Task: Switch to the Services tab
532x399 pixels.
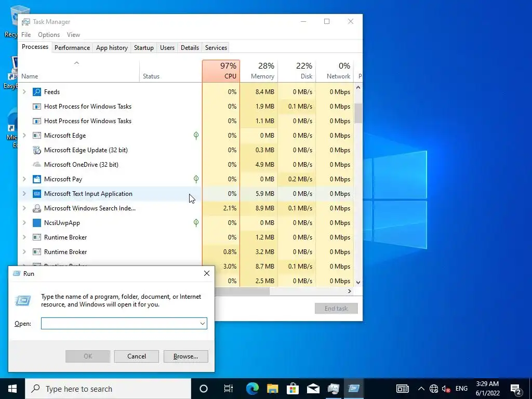Action: click(216, 47)
